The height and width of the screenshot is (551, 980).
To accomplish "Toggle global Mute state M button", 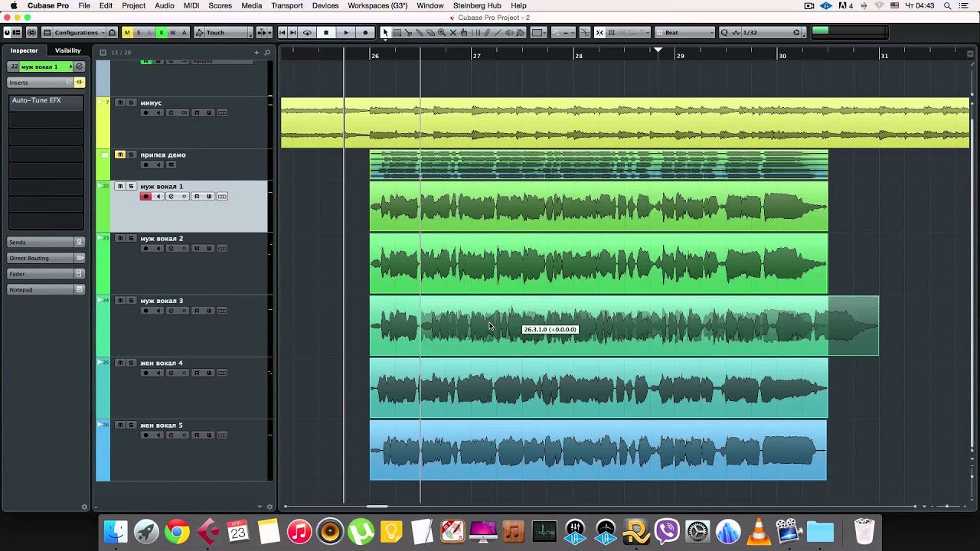I will 127,32.
